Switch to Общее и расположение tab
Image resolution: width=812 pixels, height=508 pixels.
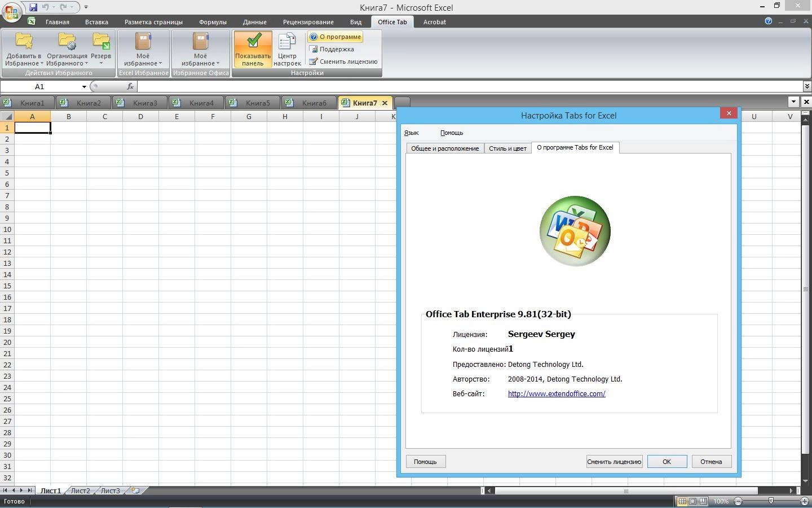click(x=445, y=148)
